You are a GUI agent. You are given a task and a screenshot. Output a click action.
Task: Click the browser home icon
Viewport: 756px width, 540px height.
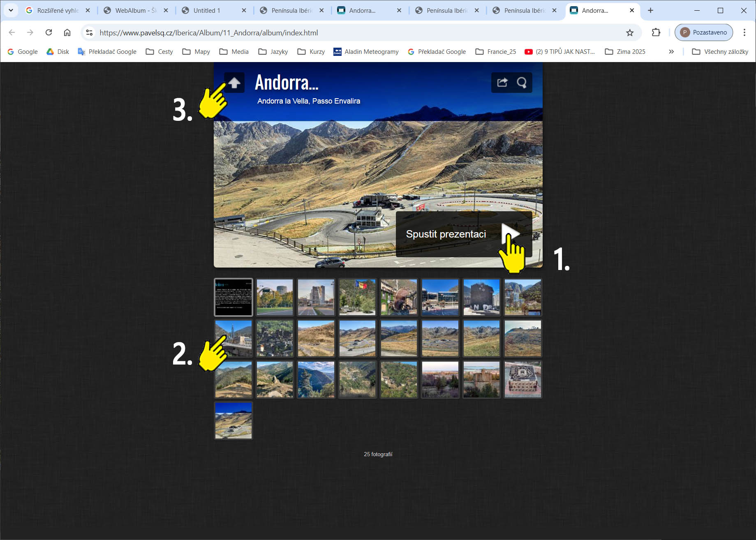click(67, 32)
